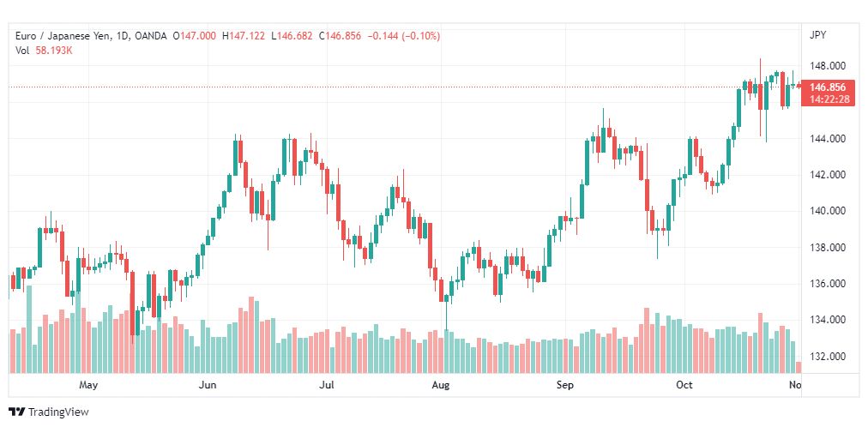The height and width of the screenshot is (427, 868).
Task: Click the OANDA data source label
Action: pos(150,36)
